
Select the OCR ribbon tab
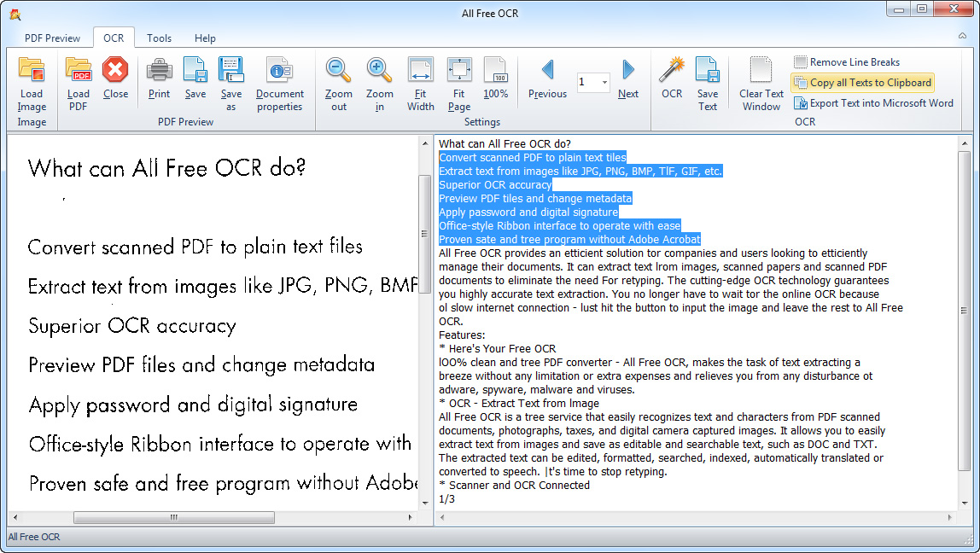(114, 38)
